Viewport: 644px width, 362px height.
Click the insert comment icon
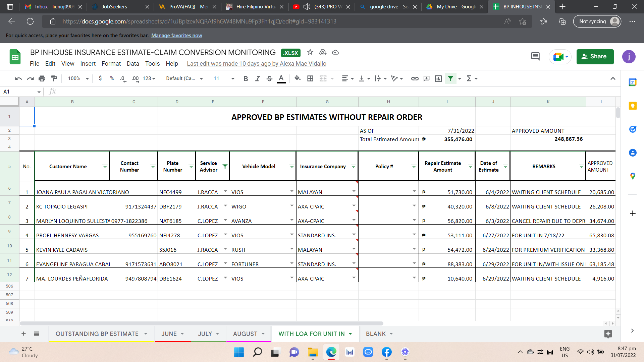[426, 78]
